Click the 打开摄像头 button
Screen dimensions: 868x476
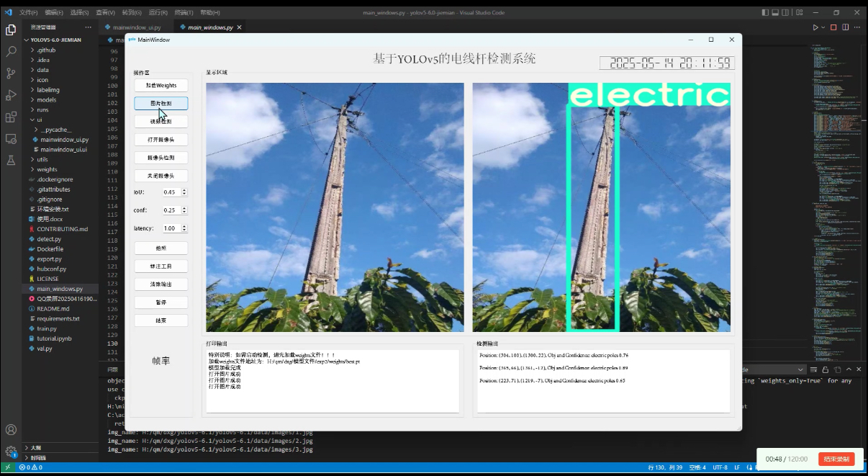[161, 139]
